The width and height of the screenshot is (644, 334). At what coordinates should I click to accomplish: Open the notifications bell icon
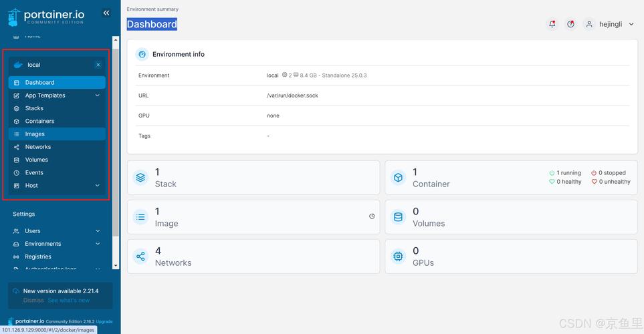(552, 24)
